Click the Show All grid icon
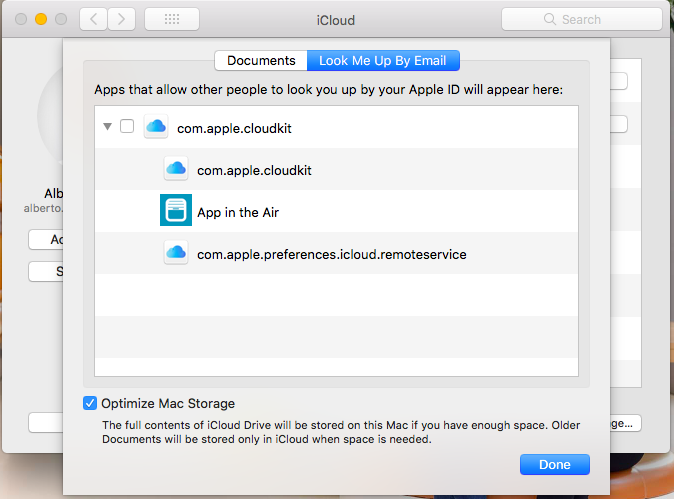Image resolution: width=674 pixels, height=499 pixels. pos(172,19)
